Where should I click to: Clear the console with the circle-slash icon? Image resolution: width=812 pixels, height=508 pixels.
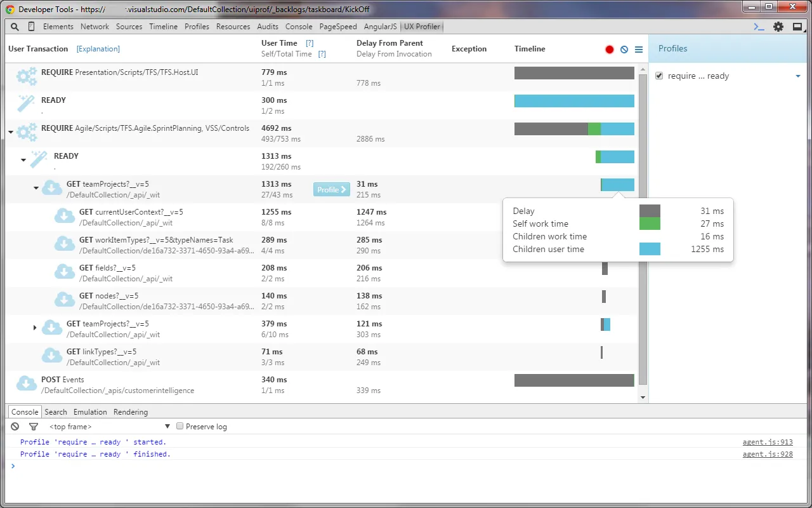(x=15, y=427)
